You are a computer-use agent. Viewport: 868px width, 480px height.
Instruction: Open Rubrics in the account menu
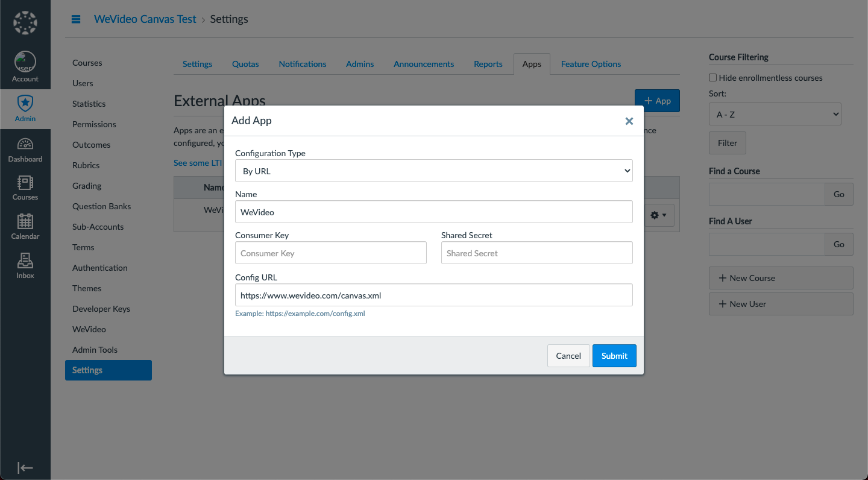point(86,165)
